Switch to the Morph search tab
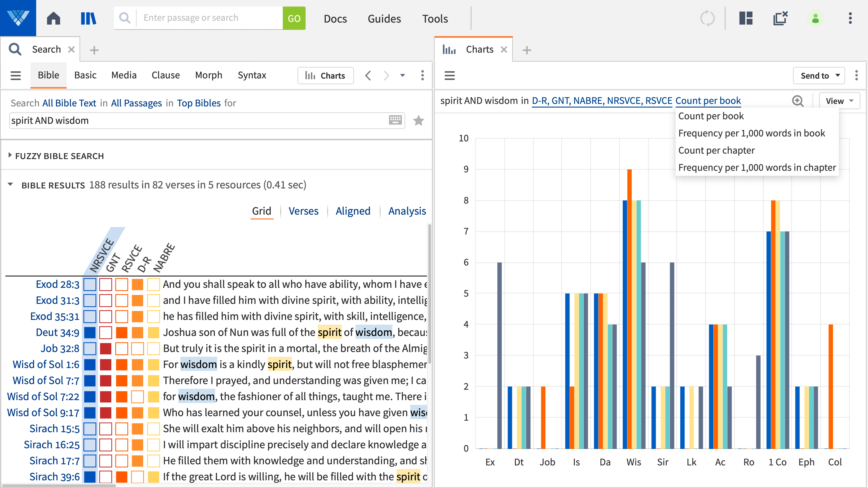The height and width of the screenshot is (488, 868). [x=208, y=75]
